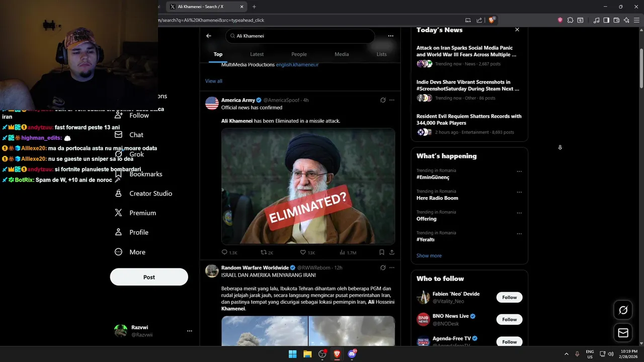Open the ELIMINATED? image in the post
The width and height of the screenshot is (644, 362).
point(308,187)
